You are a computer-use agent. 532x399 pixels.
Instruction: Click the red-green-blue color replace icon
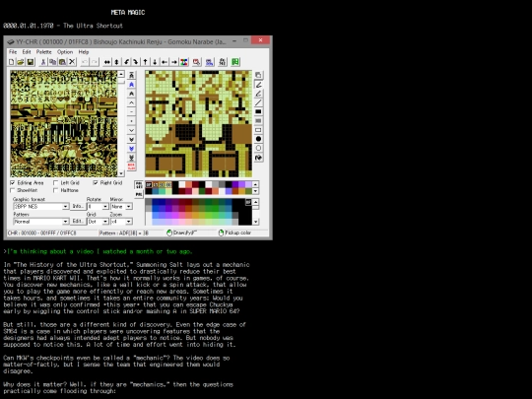[x=184, y=62]
